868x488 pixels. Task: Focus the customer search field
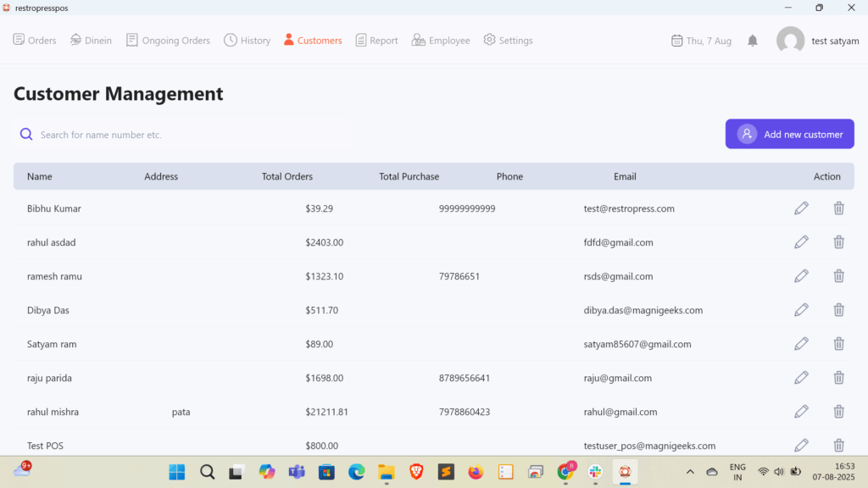coord(195,135)
